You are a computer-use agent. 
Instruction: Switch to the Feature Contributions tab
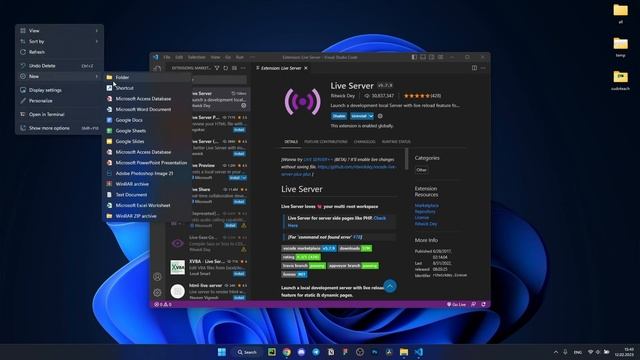(326, 142)
